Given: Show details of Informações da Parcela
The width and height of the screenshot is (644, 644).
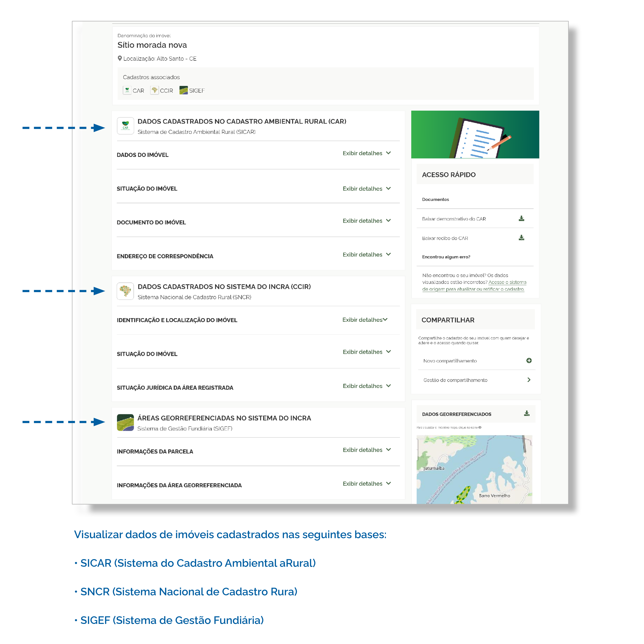Looking at the screenshot, I should point(367,450).
